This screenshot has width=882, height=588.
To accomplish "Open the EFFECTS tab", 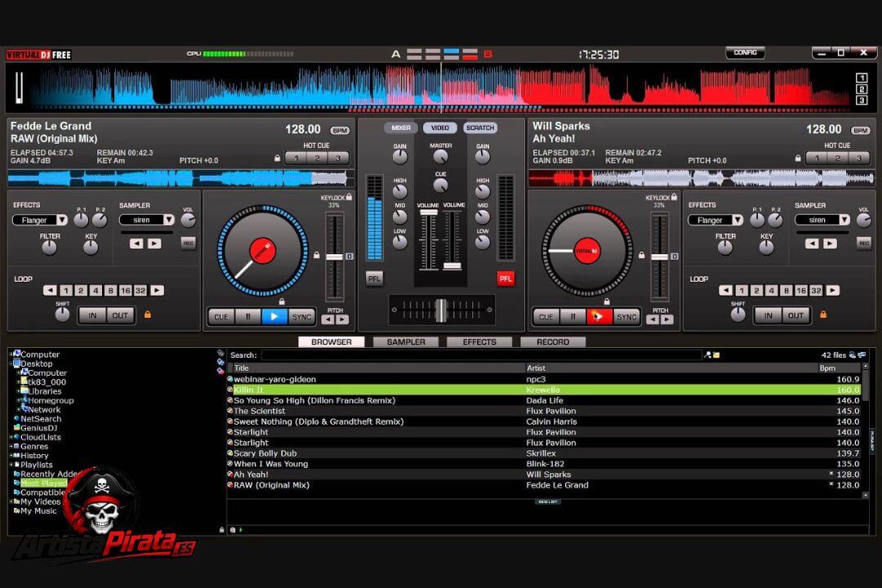I will [x=479, y=341].
